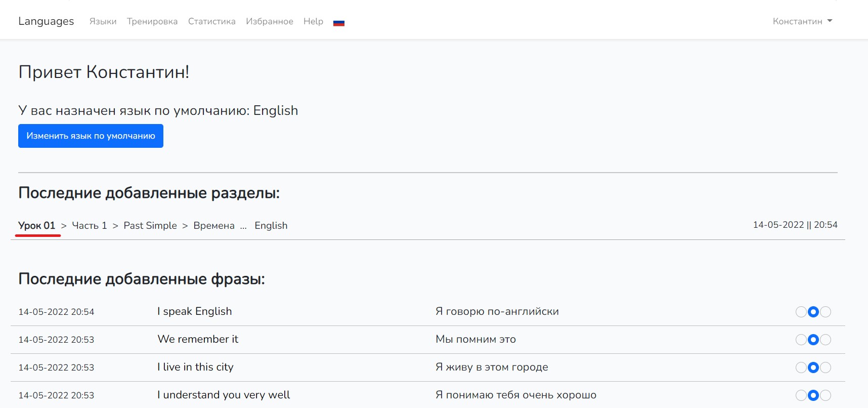The width and height of the screenshot is (868, 408).
Task: Open the Языки menu item
Action: (103, 21)
